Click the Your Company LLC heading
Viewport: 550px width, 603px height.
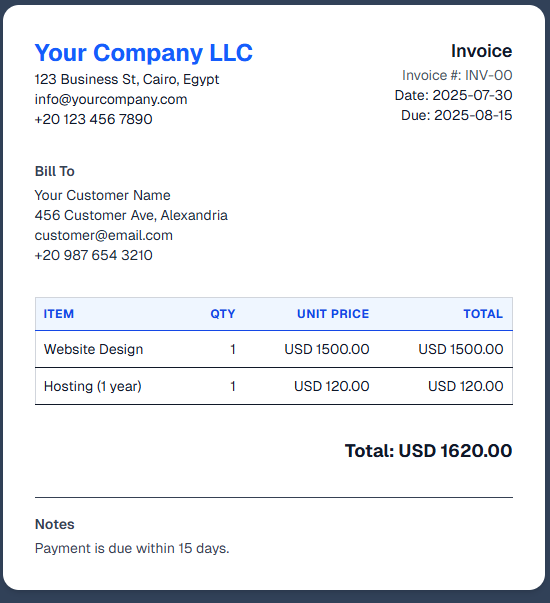click(143, 53)
